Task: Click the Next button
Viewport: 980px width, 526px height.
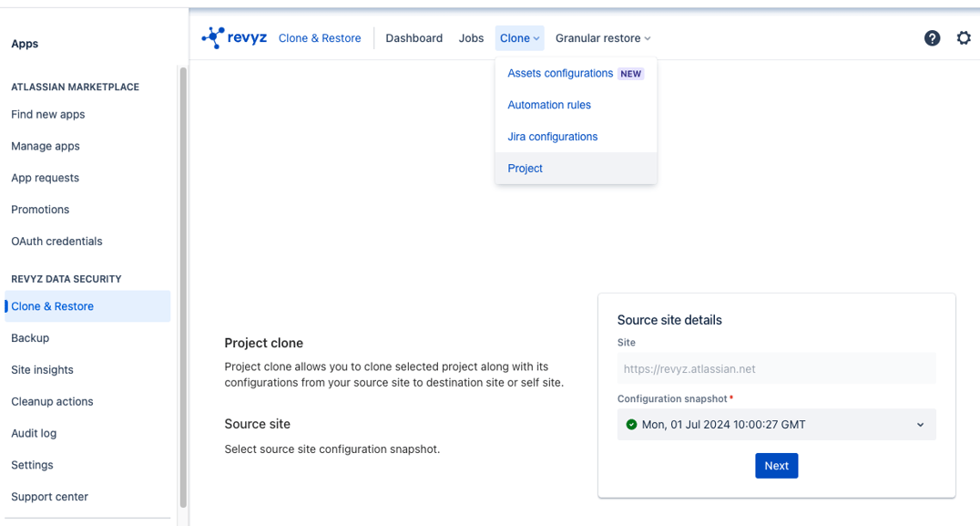Action: 776,466
